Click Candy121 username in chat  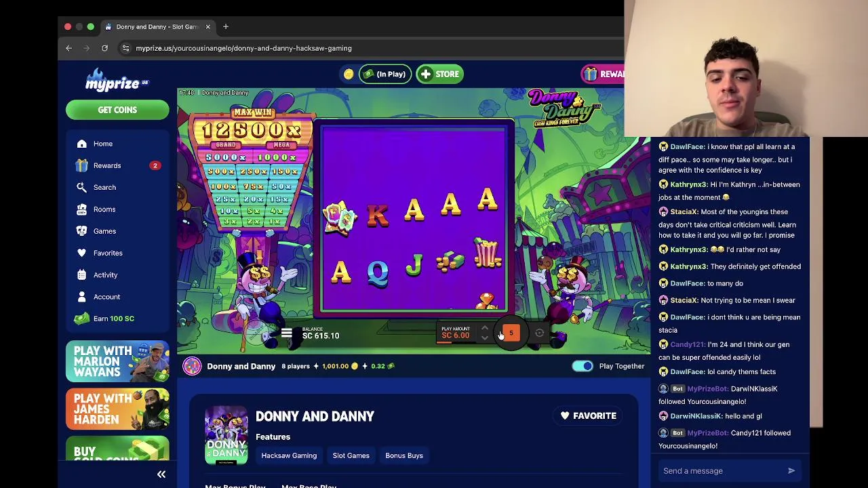tap(688, 344)
